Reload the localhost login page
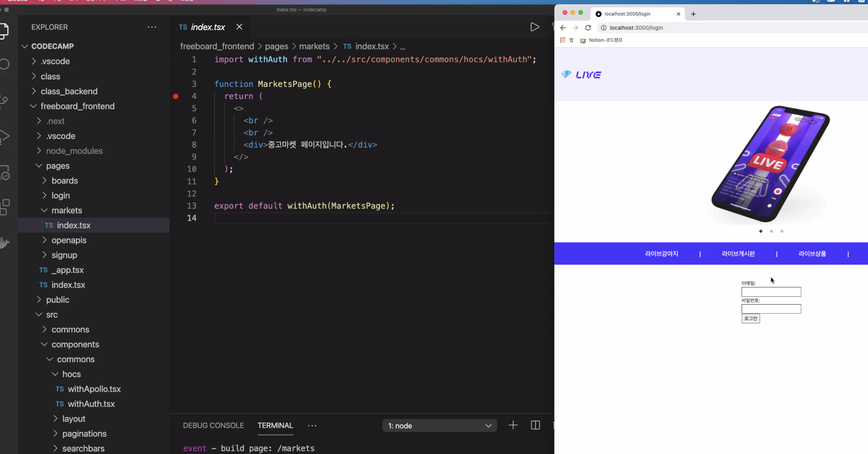 point(588,28)
